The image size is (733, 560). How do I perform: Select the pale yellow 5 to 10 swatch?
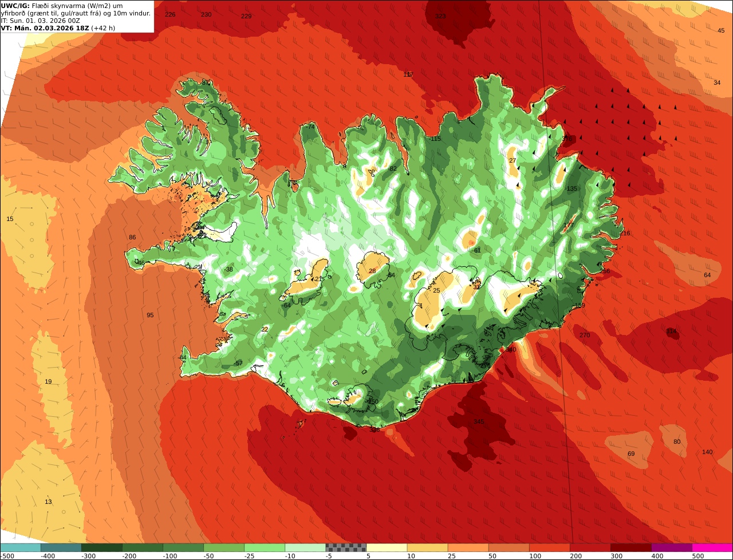click(x=387, y=547)
